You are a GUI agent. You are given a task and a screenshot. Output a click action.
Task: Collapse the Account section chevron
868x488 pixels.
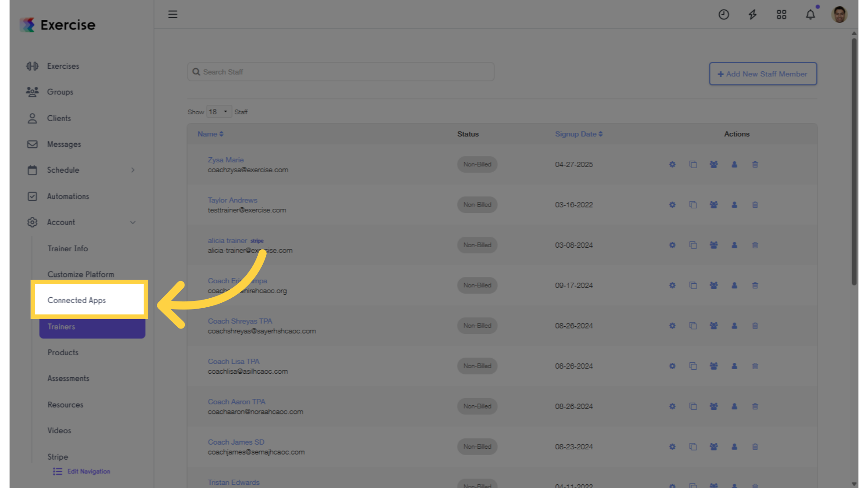coord(133,222)
